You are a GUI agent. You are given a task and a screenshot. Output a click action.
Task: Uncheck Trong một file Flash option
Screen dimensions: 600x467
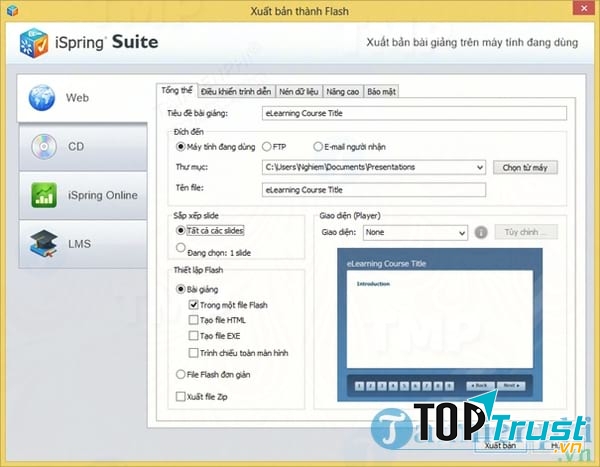[x=193, y=304]
